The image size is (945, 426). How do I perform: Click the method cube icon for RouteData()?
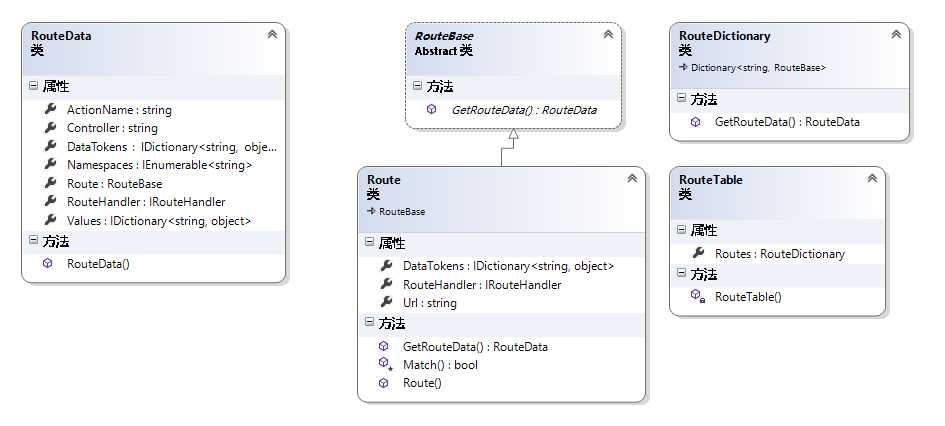coord(48,264)
